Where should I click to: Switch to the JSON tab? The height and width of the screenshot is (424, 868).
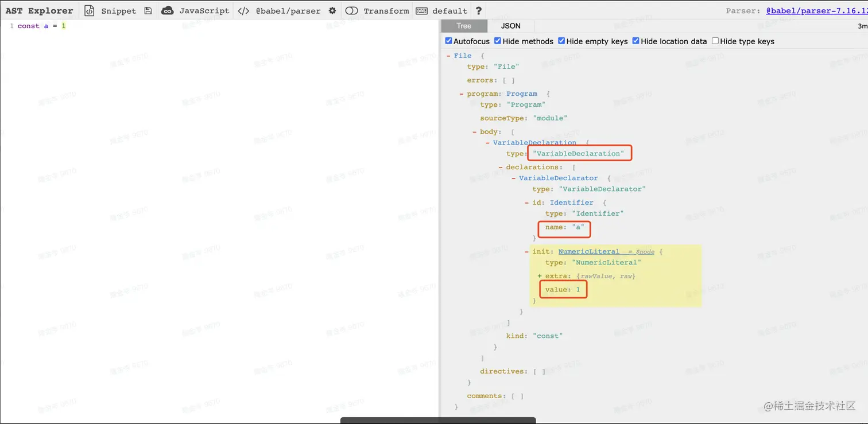coord(511,26)
